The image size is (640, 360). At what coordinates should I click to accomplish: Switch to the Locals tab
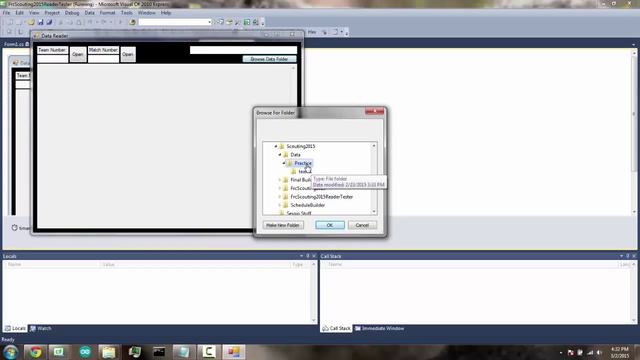click(x=16, y=328)
